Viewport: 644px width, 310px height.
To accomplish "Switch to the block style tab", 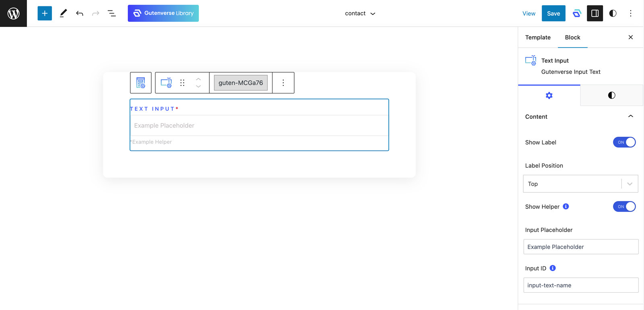I will 611,95.
